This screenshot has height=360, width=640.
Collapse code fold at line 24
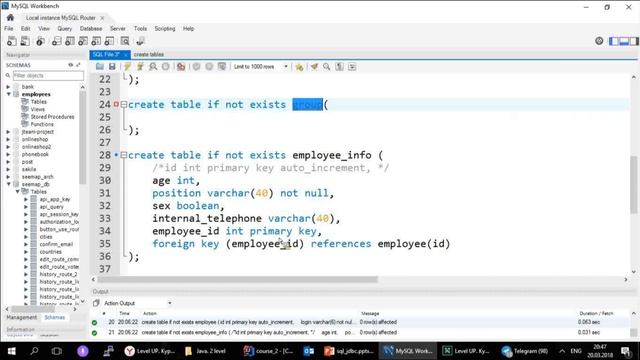(124, 104)
